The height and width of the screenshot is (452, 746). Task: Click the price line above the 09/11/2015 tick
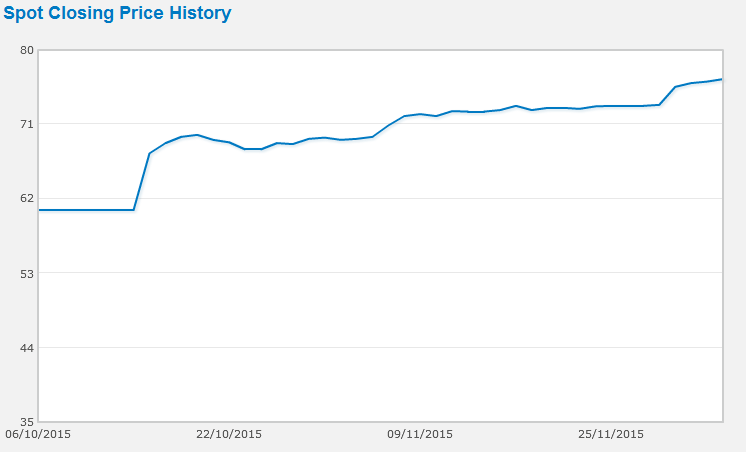click(x=420, y=114)
